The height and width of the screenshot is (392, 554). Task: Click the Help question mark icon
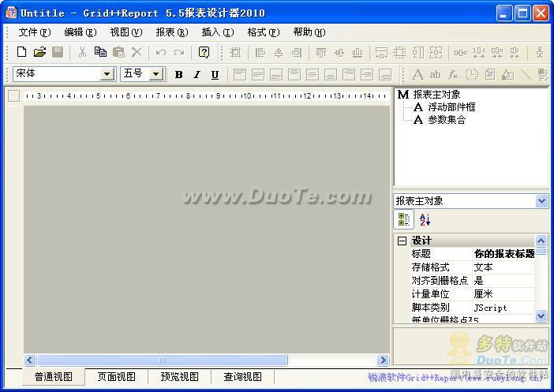pos(204,52)
